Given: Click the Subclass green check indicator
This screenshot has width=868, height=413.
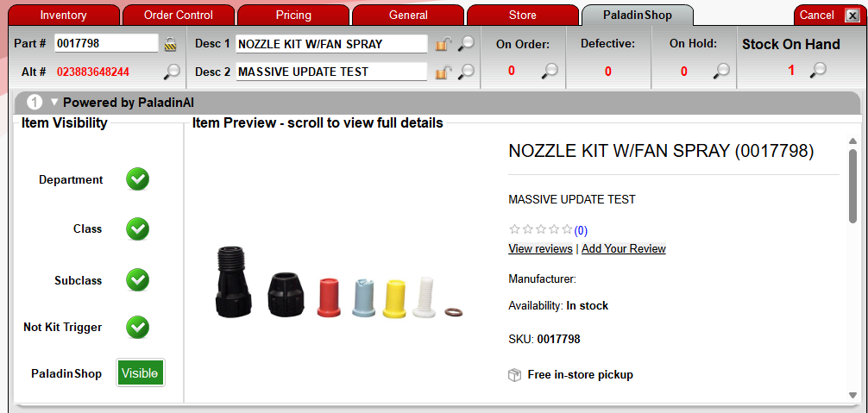Looking at the screenshot, I should point(137,280).
